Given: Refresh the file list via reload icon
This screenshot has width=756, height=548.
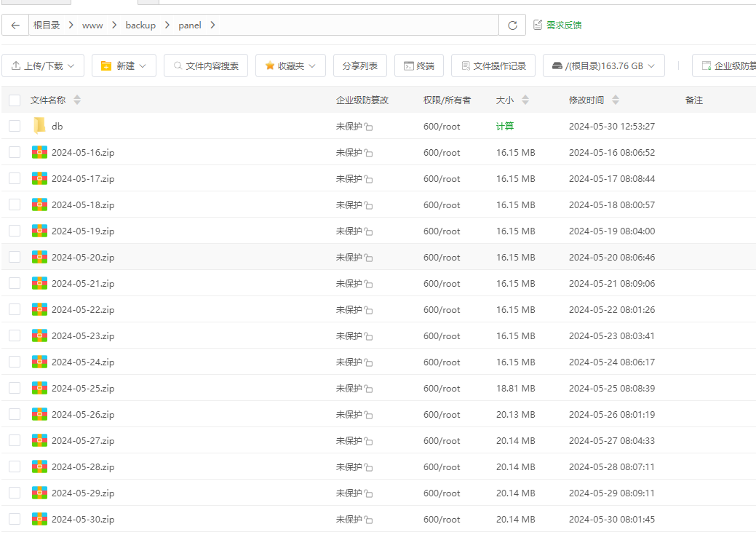Looking at the screenshot, I should tap(512, 25).
